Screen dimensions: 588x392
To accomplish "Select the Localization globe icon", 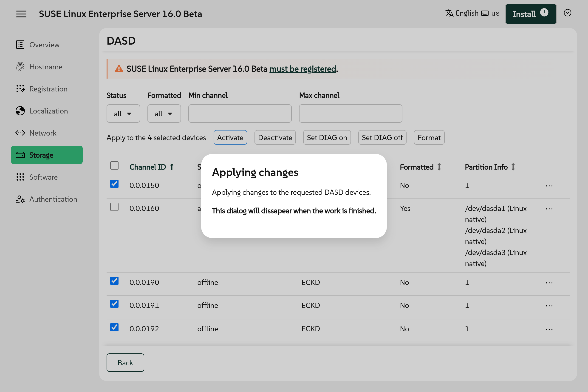I will [x=20, y=111].
